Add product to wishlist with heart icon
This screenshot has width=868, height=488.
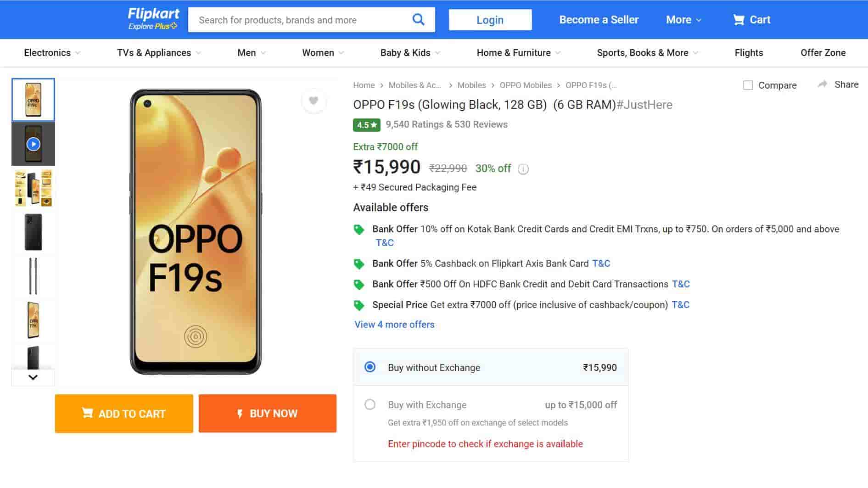click(x=314, y=101)
